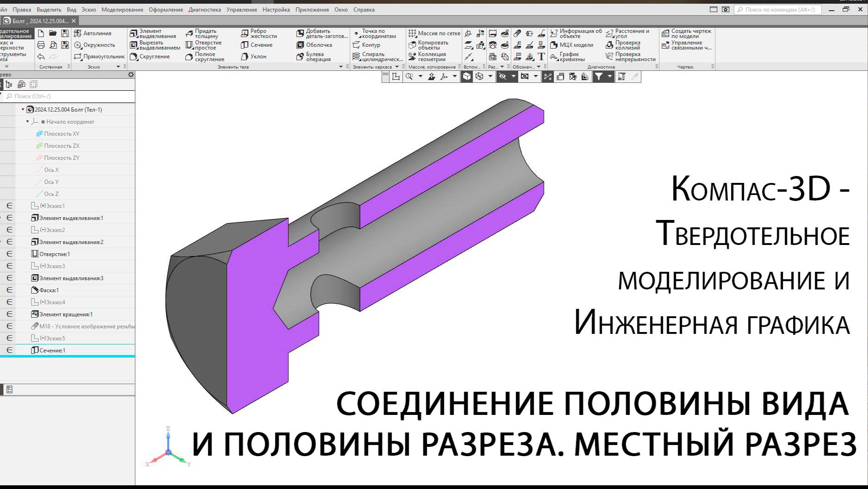Start the Вырезать выдавливанием cut command
Viewport: 868px width, 489px height.
(155, 45)
